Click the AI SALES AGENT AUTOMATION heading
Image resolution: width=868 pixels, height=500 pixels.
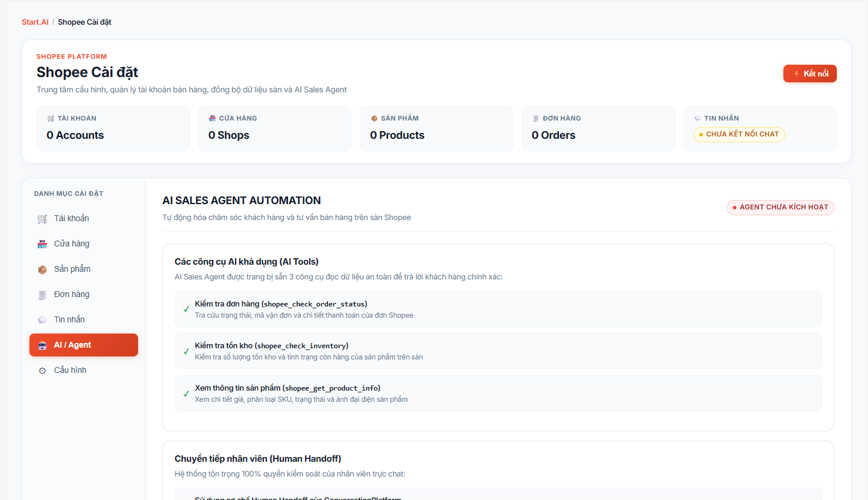coord(242,201)
